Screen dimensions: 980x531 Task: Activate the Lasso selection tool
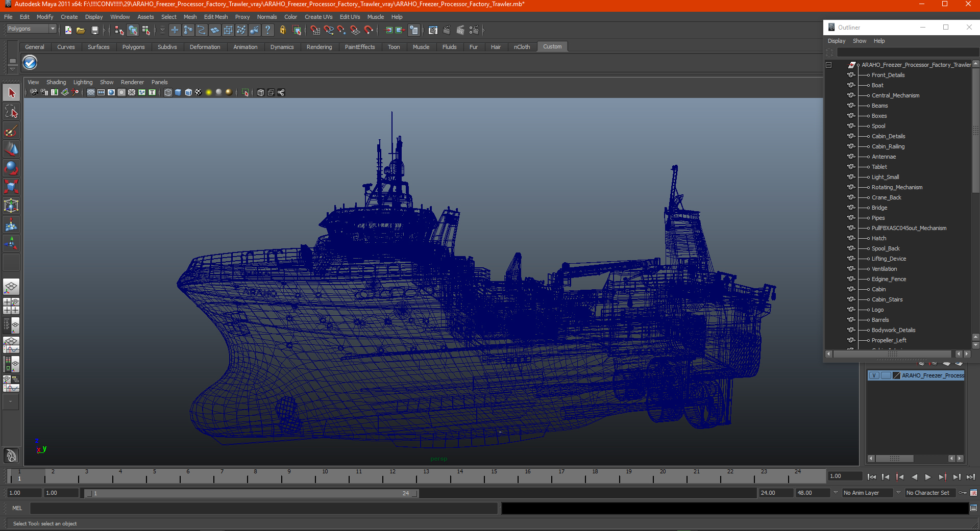click(x=11, y=112)
